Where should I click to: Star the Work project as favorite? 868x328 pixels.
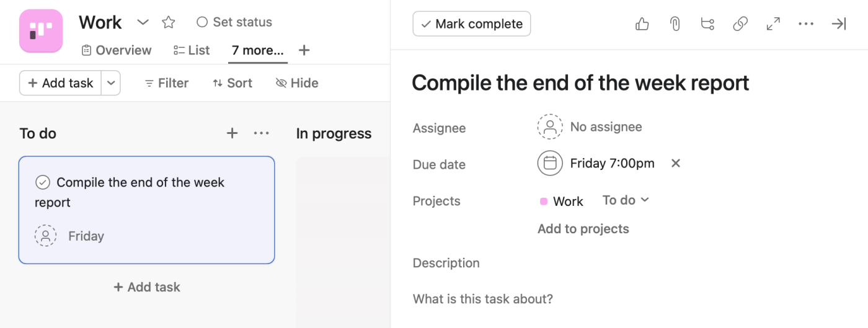click(x=169, y=22)
